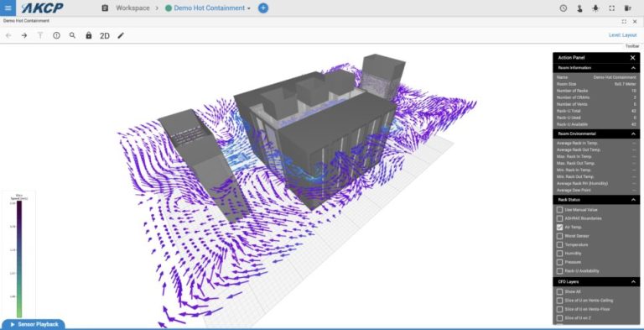Collapse the CFD Layers section
This screenshot has height=330, width=644.
coord(633,282)
